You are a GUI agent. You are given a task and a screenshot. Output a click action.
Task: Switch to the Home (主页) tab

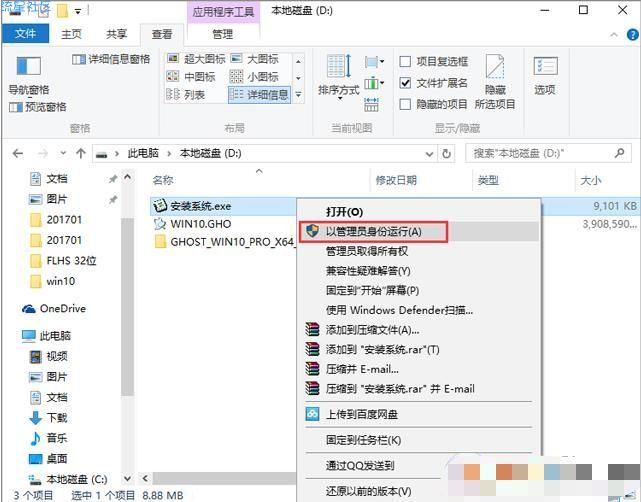(x=71, y=34)
